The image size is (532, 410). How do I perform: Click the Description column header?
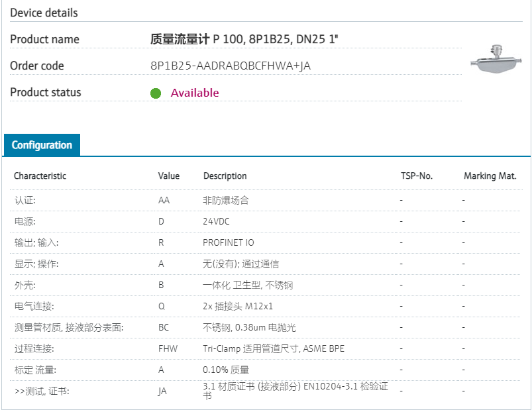[x=225, y=176]
